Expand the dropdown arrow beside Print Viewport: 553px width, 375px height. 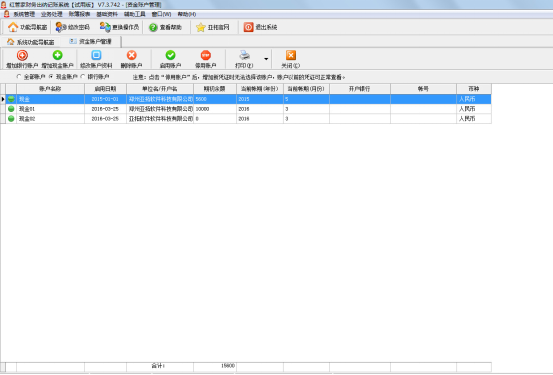[266, 59]
